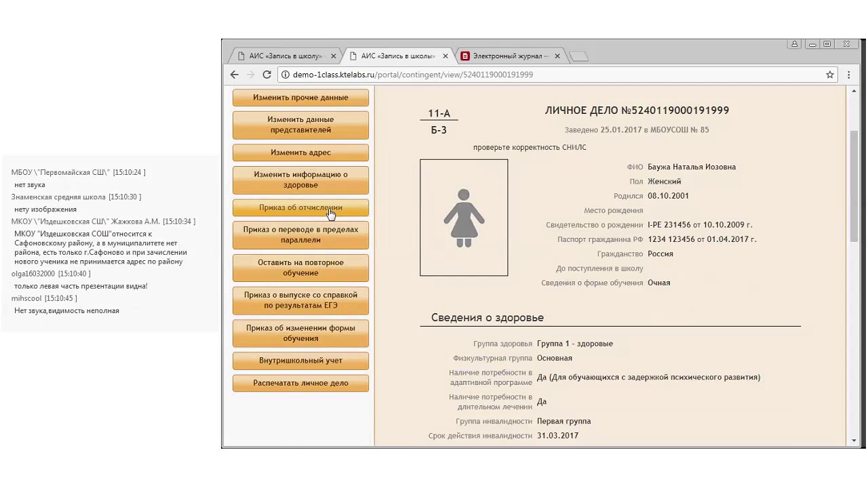
Task: Click the URL address bar
Action: tap(556, 75)
